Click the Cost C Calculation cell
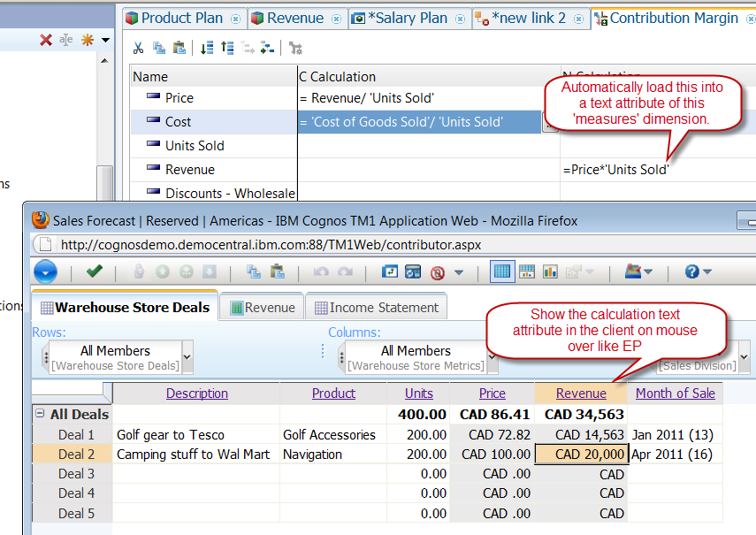 pyautogui.click(x=419, y=122)
